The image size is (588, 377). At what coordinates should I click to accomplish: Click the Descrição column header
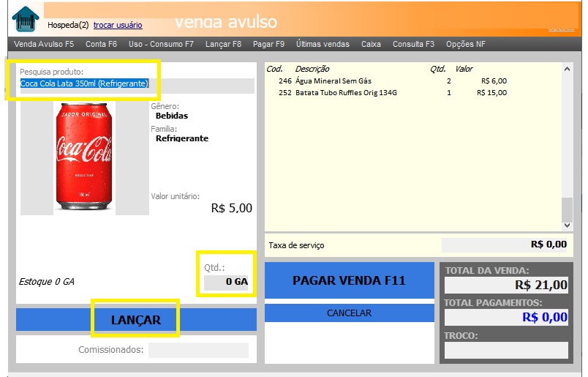point(312,69)
